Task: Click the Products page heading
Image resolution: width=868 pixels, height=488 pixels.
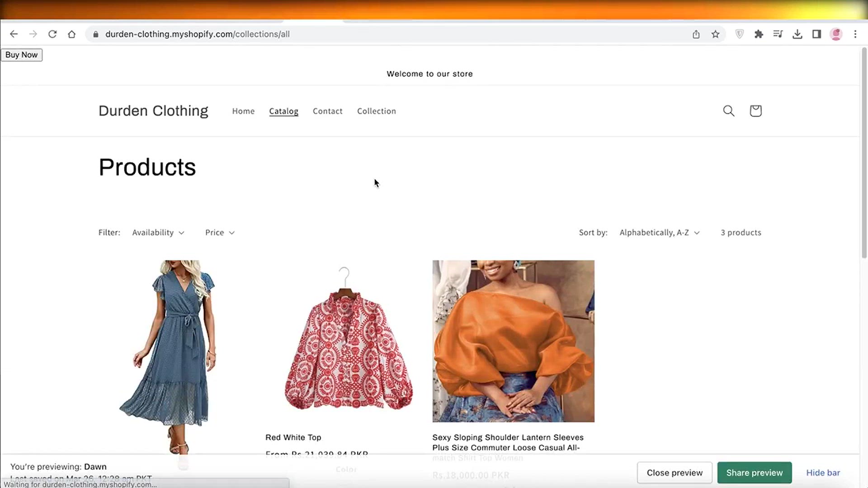Action: pos(147,167)
